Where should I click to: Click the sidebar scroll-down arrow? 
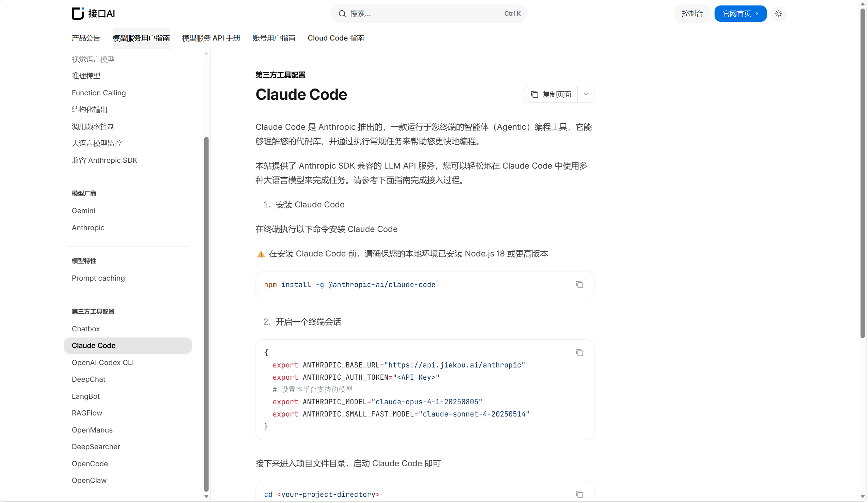207,497
